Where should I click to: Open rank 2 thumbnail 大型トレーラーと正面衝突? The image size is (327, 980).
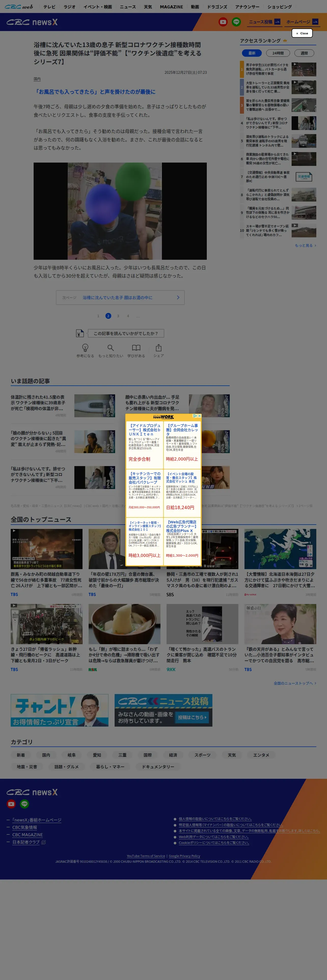click(x=304, y=87)
